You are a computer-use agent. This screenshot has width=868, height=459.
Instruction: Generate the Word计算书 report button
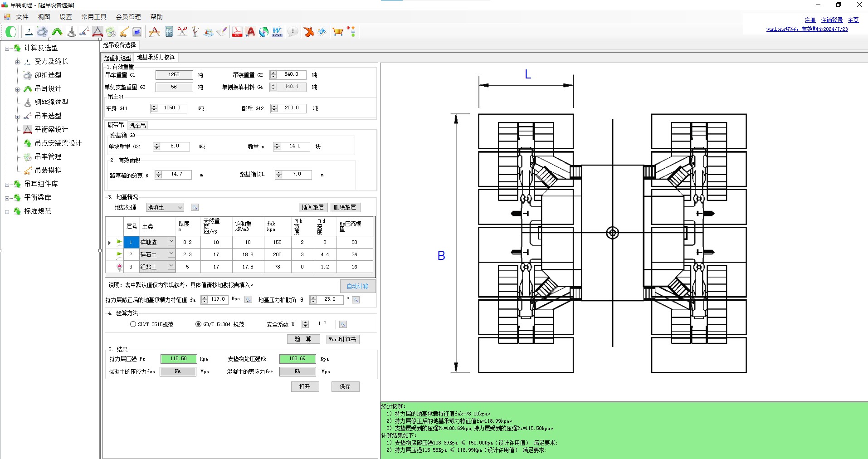tap(343, 339)
